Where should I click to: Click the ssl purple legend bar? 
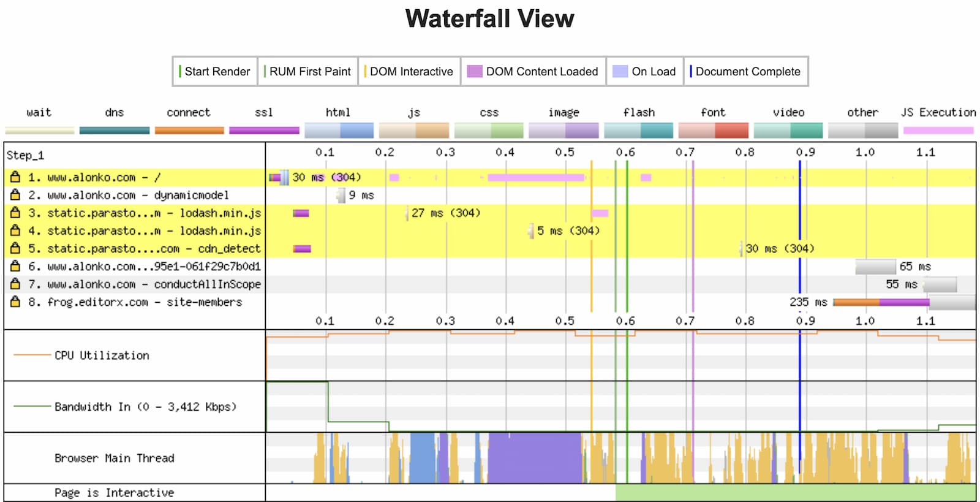point(264,130)
